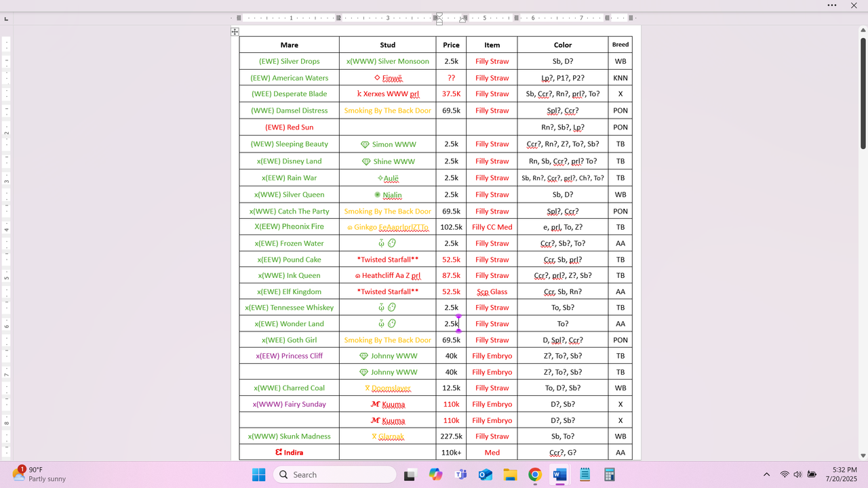Screen dimensions: 868x488
Task: Open Task View from the taskbar
Action: (x=410, y=474)
